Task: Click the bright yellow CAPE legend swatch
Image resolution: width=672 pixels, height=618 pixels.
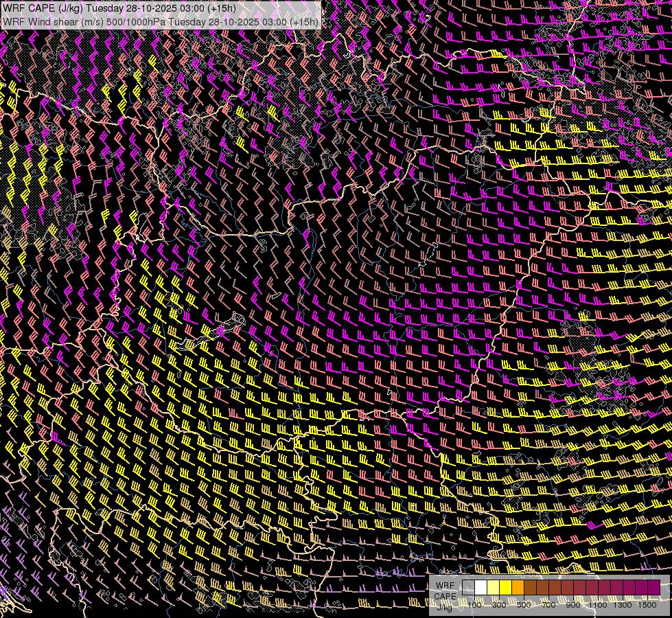Action: coord(505,587)
